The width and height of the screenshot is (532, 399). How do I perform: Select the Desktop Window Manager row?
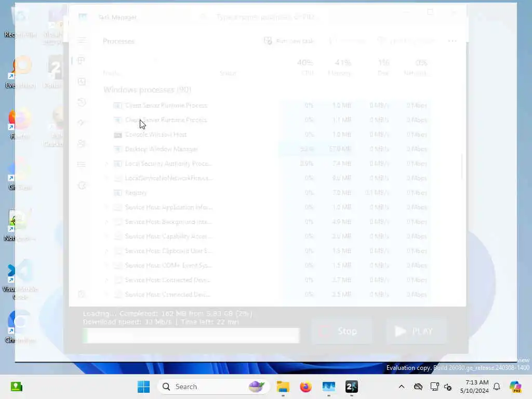(267, 149)
